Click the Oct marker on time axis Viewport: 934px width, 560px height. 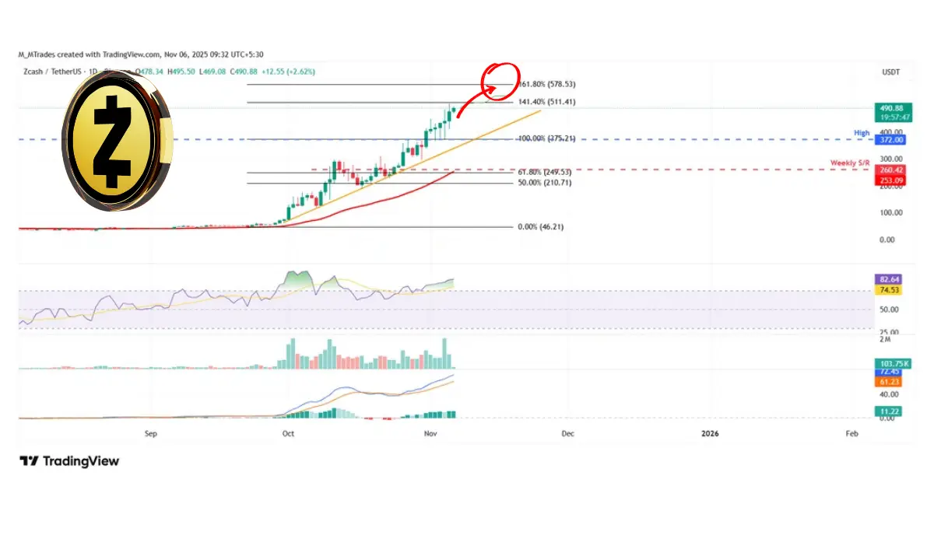[288, 433]
